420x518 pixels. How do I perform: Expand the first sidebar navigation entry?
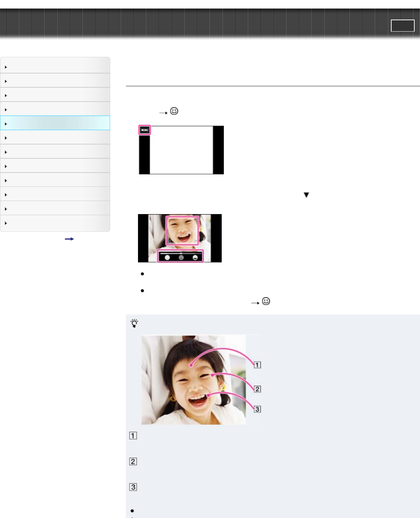55,67
